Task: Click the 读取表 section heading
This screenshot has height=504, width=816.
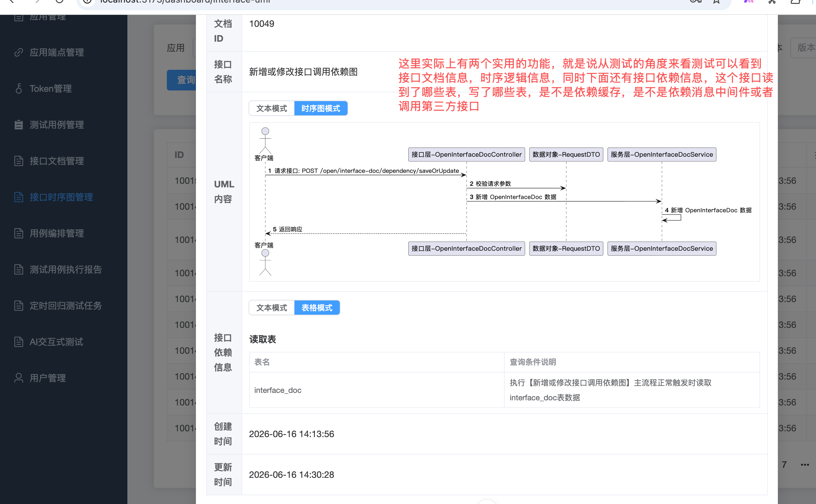Action: tap(263, 339)
